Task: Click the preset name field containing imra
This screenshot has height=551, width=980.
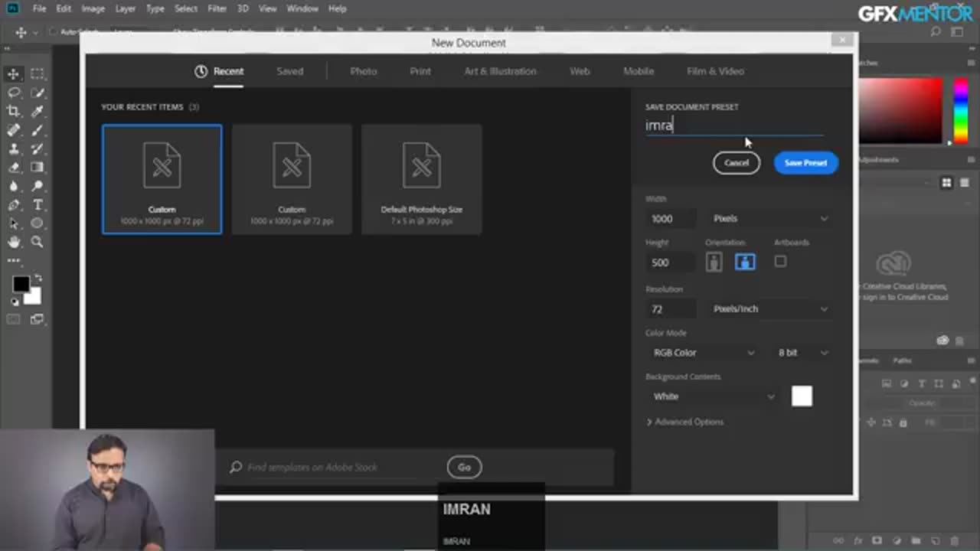Action: (x=734, y=126)
